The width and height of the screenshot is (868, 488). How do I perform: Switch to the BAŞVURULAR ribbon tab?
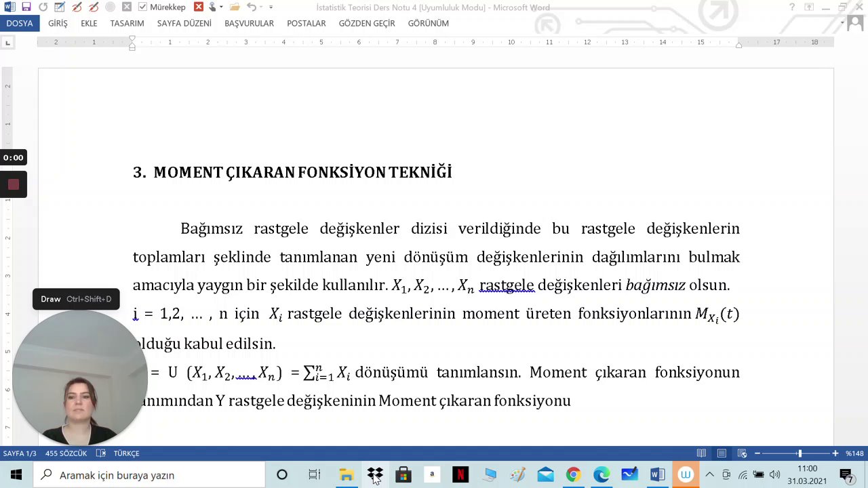click(x=249, y=23)
